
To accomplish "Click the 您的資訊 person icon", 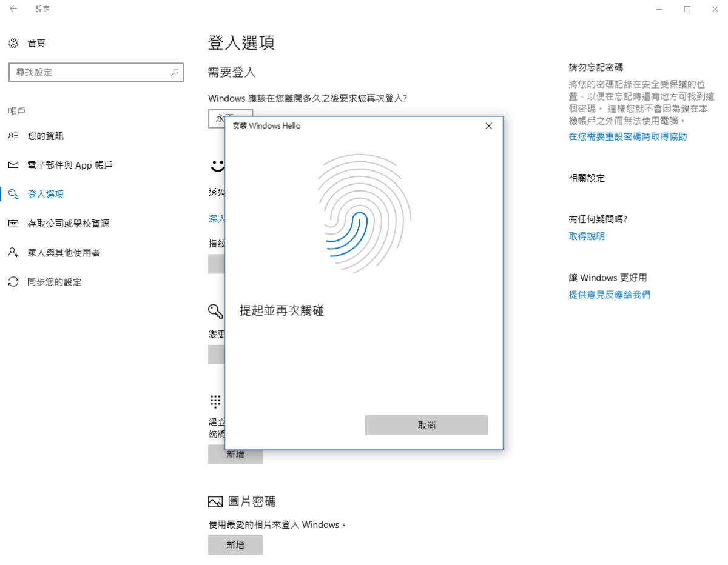I will [13, 136].
